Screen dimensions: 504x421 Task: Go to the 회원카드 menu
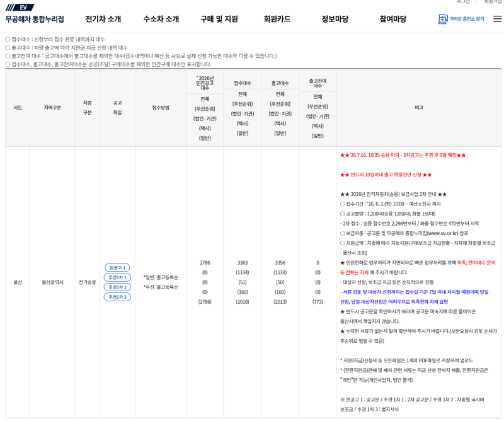point(277,19)
